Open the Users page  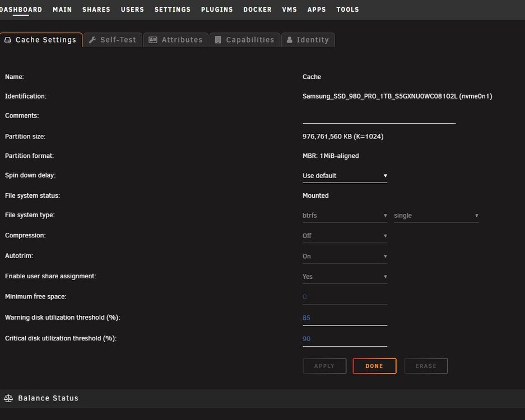(x=133, y=10)
